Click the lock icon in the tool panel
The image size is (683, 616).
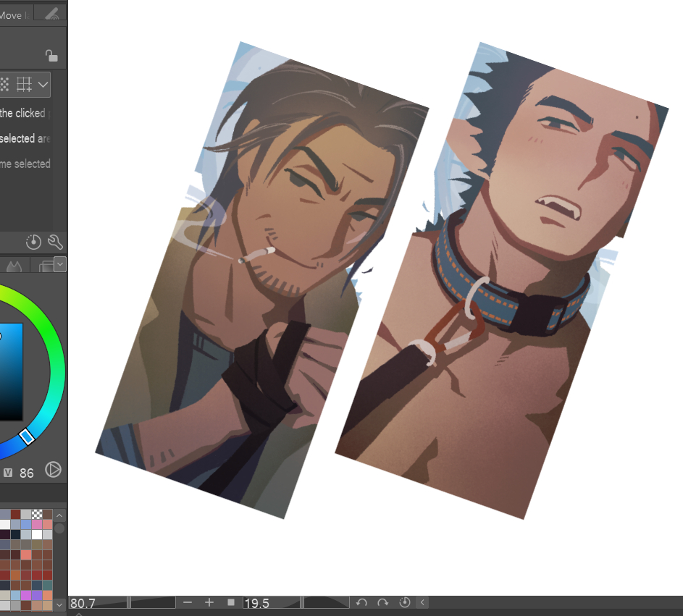click(x=51, y=56)
